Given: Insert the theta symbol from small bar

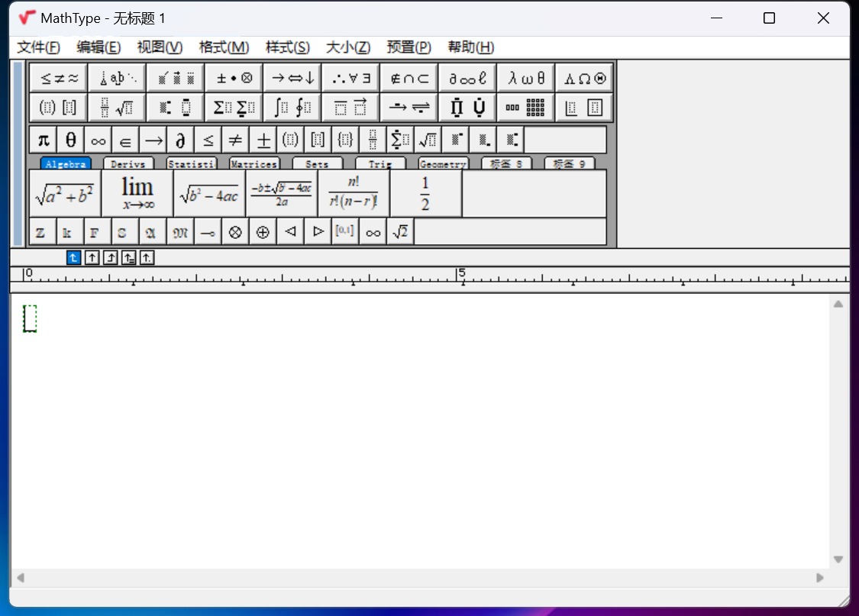Looking at the screenshot, I should (x=71, y=140).
